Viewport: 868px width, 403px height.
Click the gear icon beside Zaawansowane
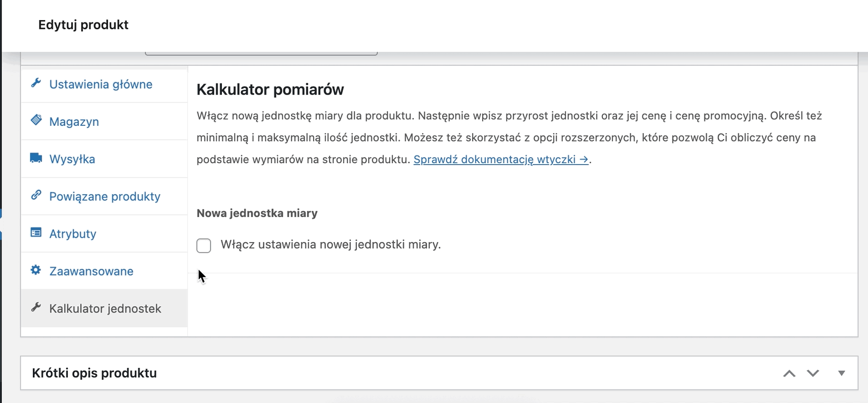pyautogui.click(x=36, y=270)
